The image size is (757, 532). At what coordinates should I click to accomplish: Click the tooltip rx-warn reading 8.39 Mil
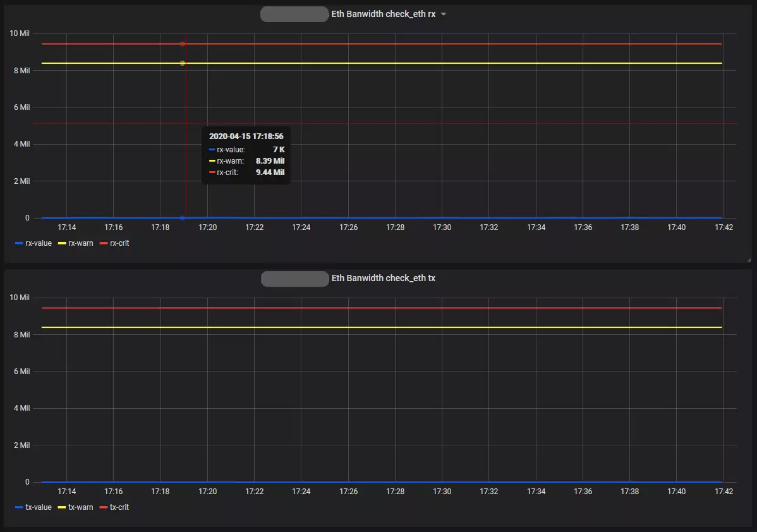coord(270,160)
